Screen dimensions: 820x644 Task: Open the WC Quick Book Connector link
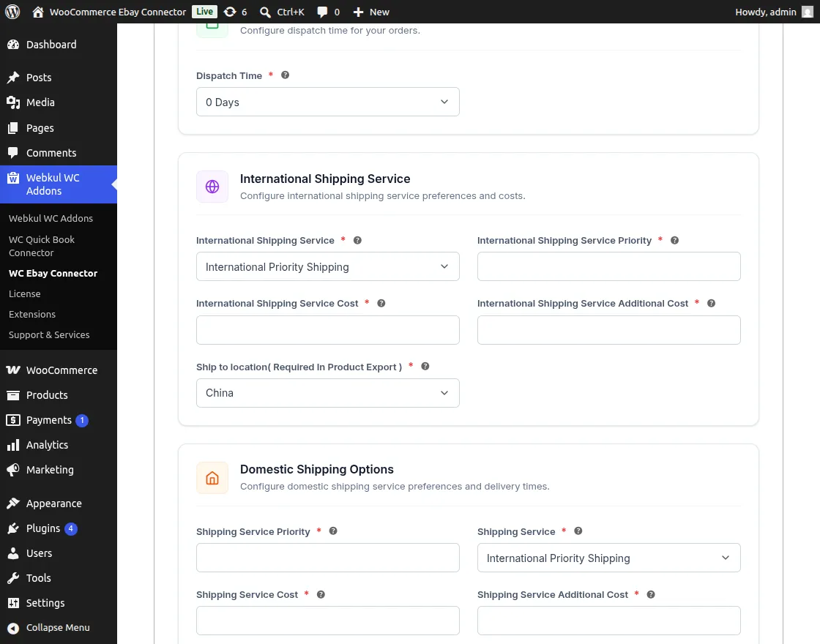(x=42, y=246)
